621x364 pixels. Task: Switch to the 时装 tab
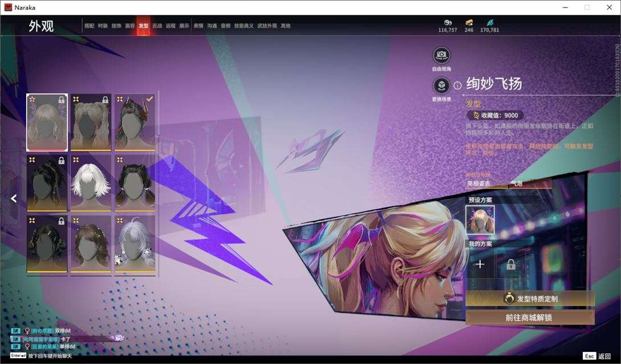(103, 26)
